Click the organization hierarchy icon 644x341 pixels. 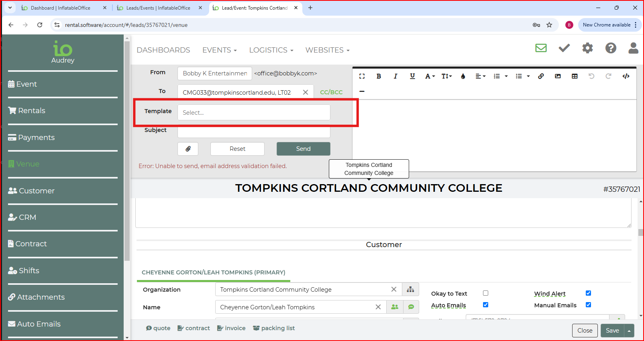(410, 289)
